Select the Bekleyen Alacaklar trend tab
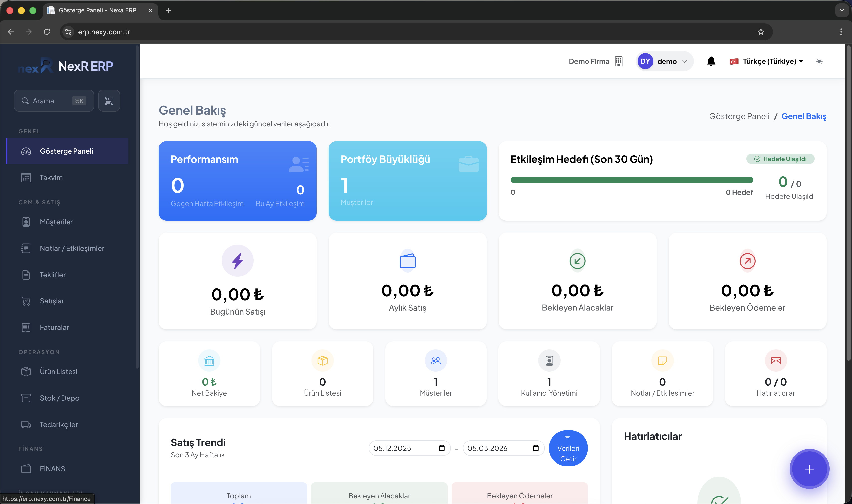The width and height of the screenshot is (852, 504). [x=379, y=496]
